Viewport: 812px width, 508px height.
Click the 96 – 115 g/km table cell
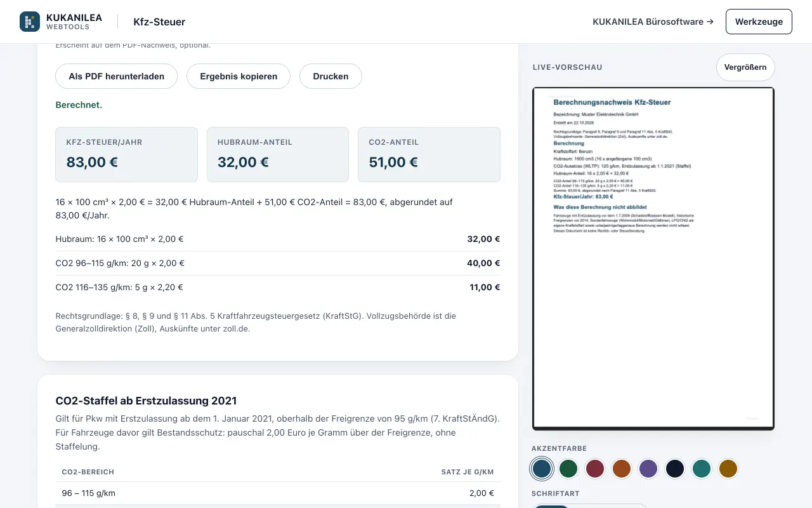pyautogui.click(x=89, y=493)
